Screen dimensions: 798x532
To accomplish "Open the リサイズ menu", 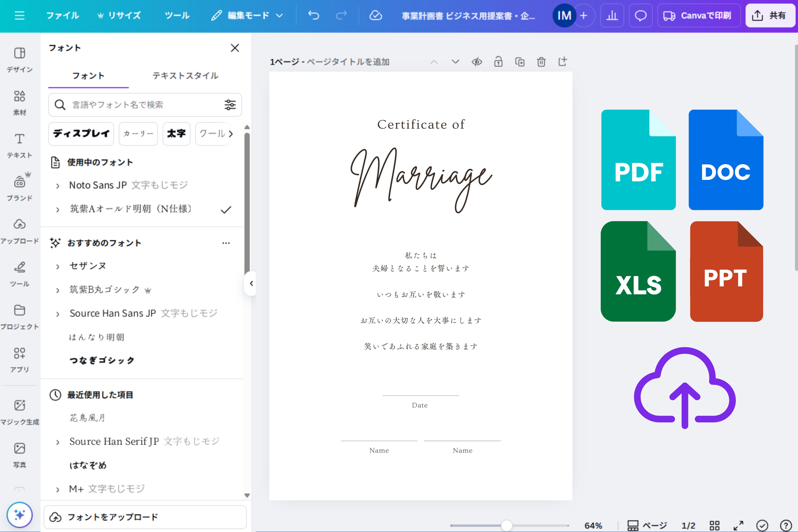I will click(119, 16).
